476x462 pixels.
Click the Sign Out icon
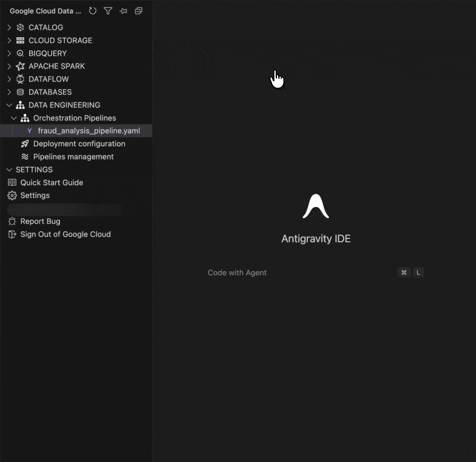pos(12,234)
